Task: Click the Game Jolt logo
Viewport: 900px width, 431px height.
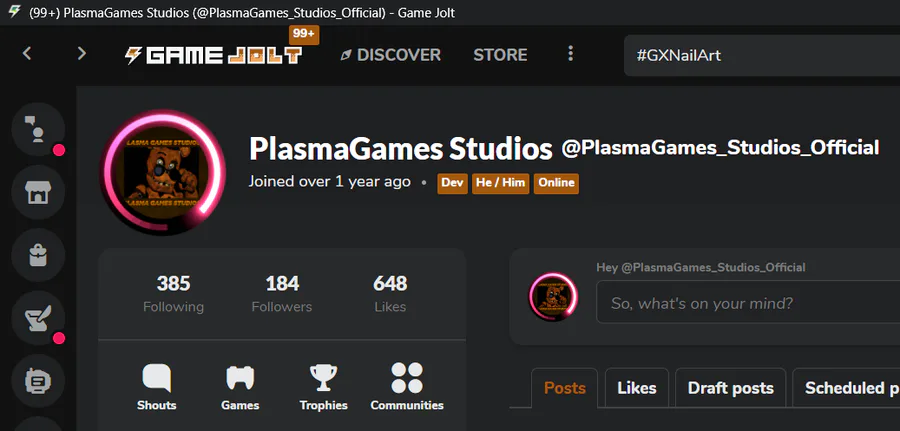Action: point(212,55)
